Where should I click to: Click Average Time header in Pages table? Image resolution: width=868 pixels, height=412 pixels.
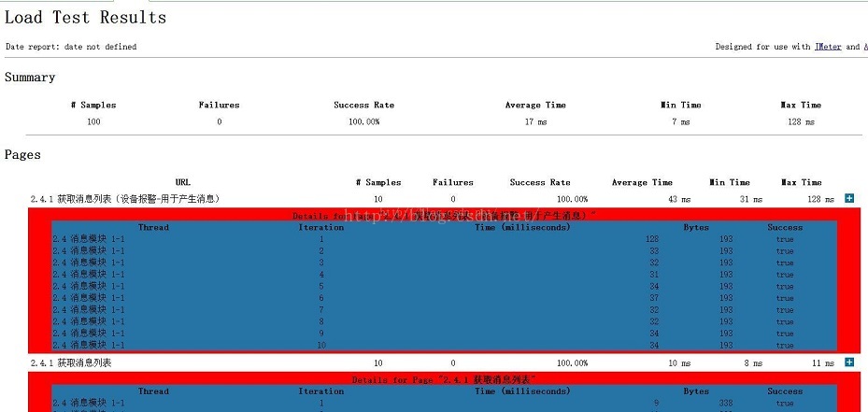point(642,183)
